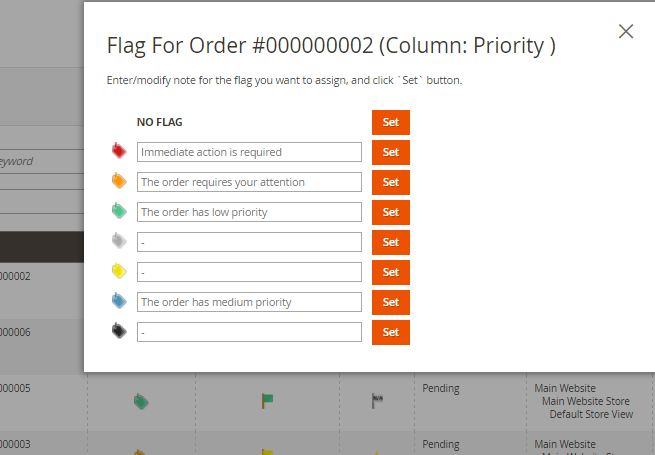
Task: Set the 'low priority' flag
Action: (391, 213)
